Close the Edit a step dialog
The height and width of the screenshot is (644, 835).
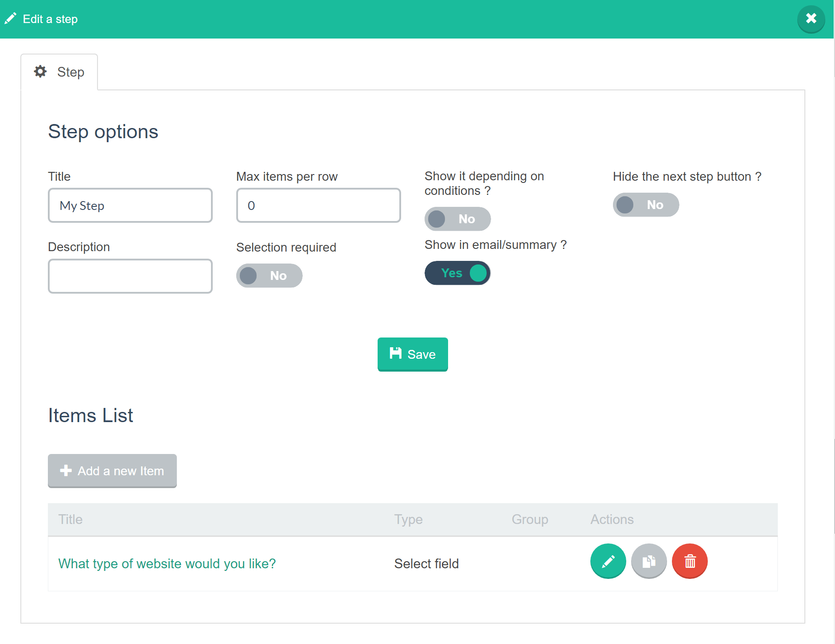(811, 19)
